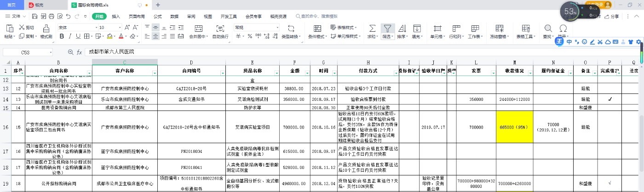The image size is (644, 192).
Task: Apply cell borders icon
Action: pos(86,36)
